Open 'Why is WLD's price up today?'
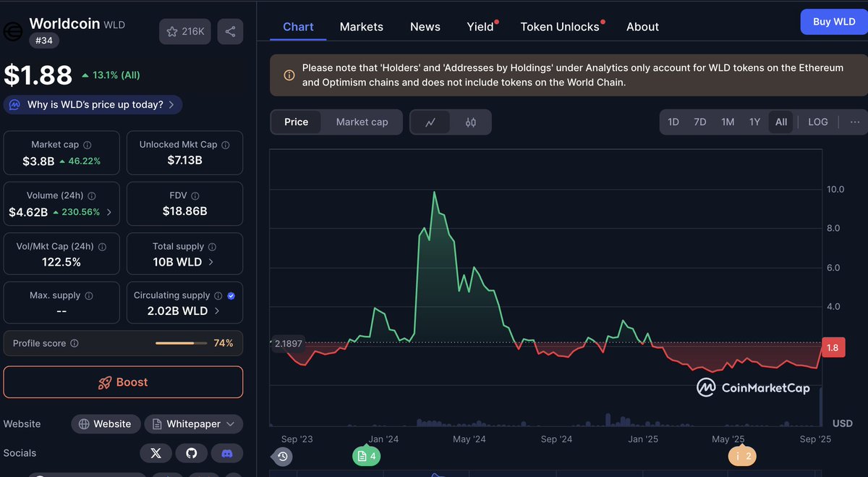The image size is (868, 477). (93, 104)
